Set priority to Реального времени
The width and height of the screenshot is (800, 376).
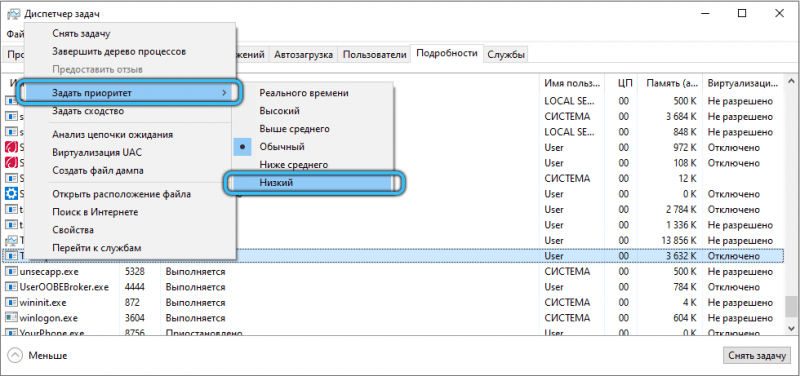coord(304,93)
